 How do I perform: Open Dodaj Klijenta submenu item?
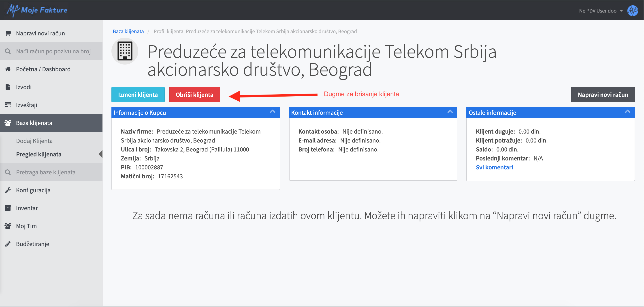click(34, 141)
